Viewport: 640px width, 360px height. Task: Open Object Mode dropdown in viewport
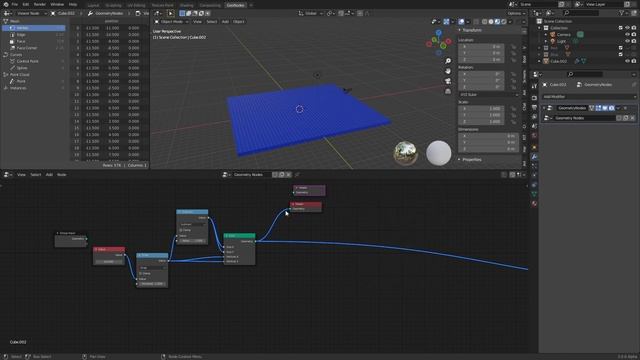[x=171, y=21]
